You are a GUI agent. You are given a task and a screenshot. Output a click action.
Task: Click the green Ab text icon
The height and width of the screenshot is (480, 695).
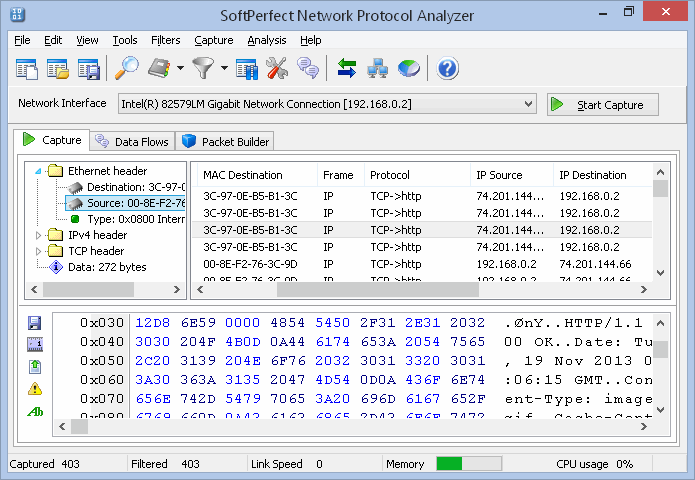(35, 411)
